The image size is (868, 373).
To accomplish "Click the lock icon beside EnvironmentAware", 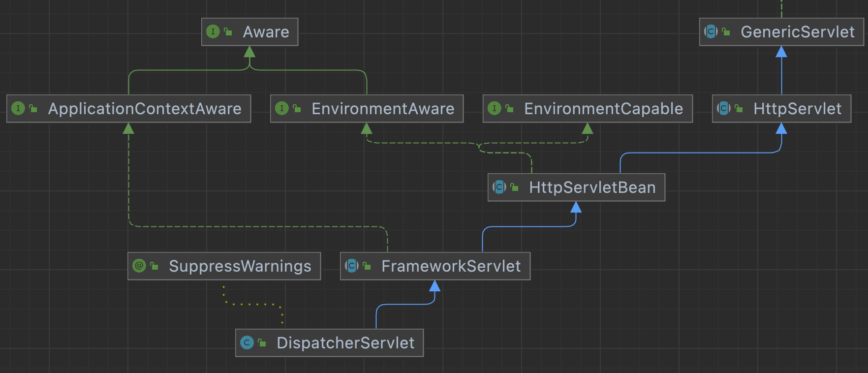I will (297, 109).
